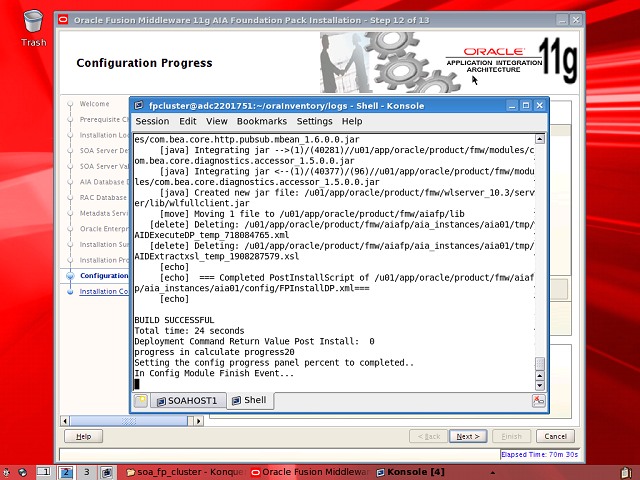
Task: Click the installer step list left scroll arrow
Action: click(x=65, y=421)
